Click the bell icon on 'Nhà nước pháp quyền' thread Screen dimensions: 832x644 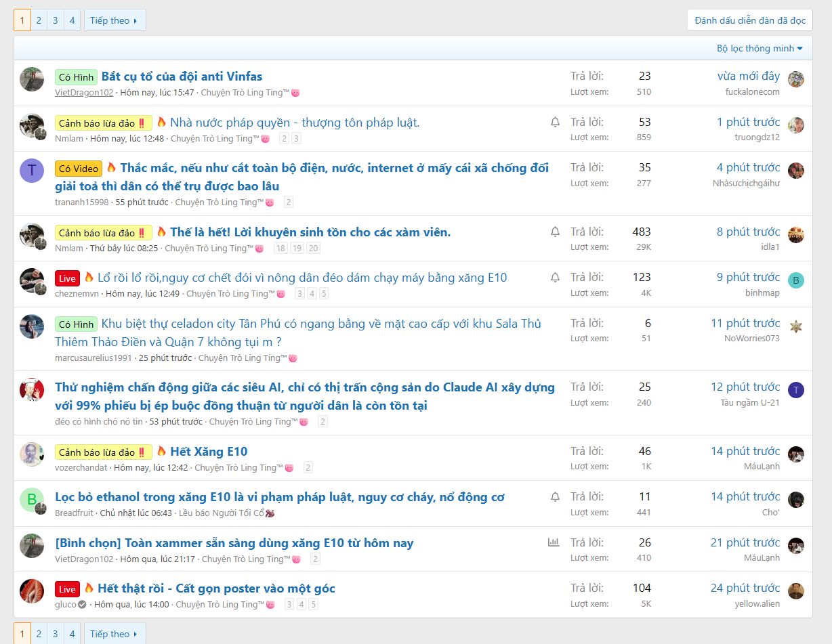click(555, 123)
